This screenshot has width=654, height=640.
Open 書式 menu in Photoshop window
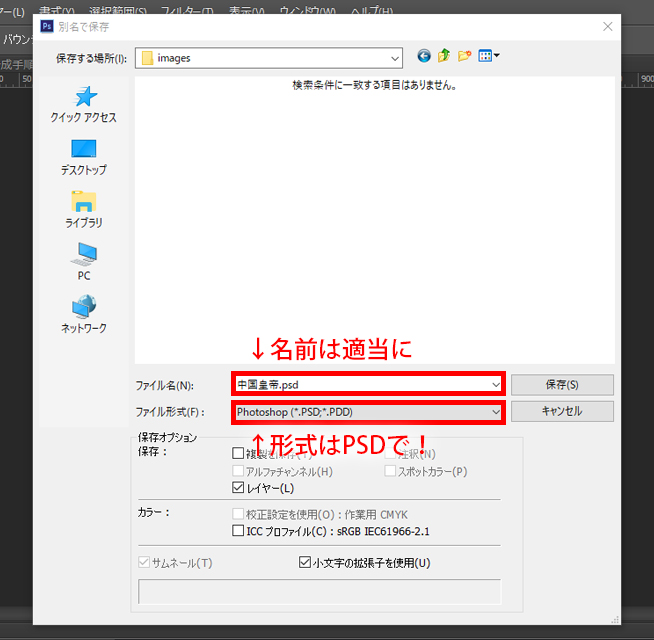57,9
